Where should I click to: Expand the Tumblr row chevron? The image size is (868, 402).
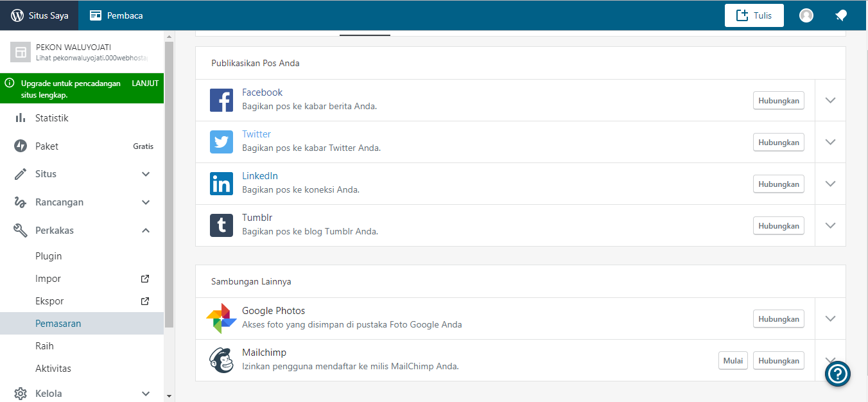tap(830, 225)
